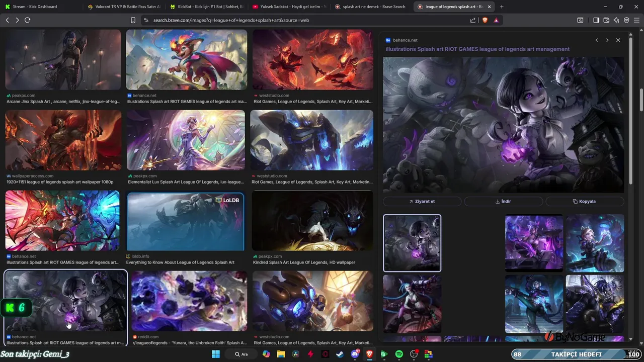Click the preview panel's behance.net source label
The image size is (644, 362).
[405, 40]
